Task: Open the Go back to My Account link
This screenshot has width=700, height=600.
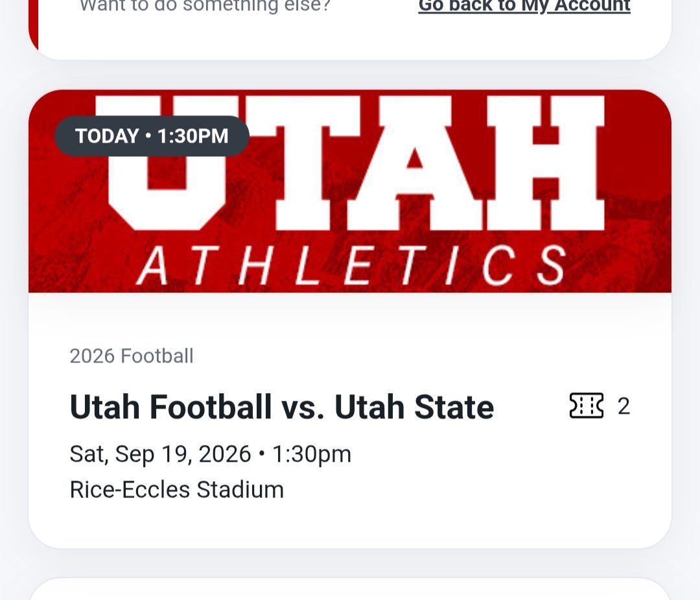Action: point(524,6)
